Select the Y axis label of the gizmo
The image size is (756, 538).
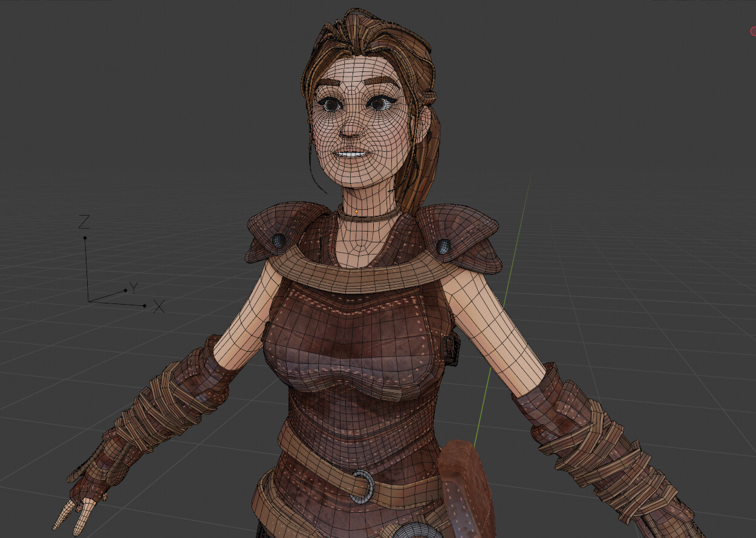point(134,287)
